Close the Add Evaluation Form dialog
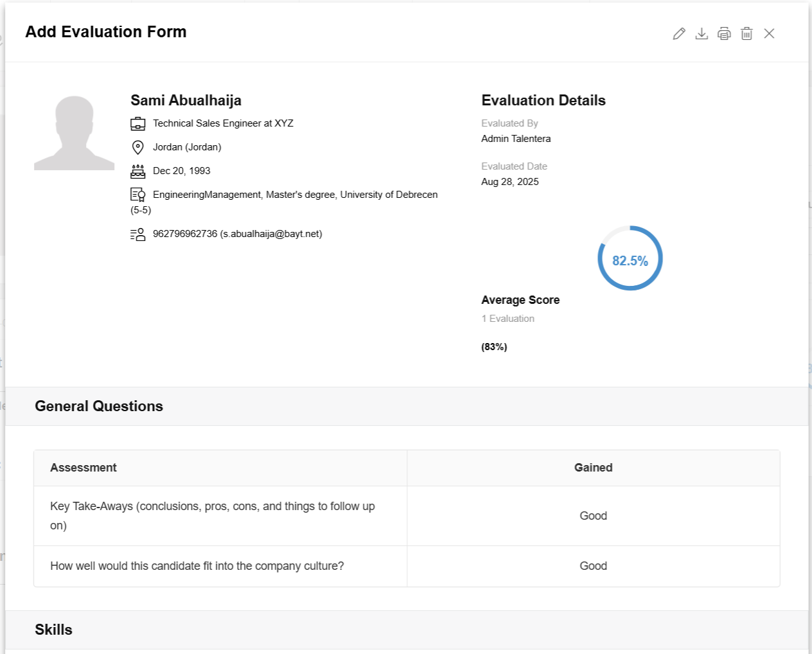The height and width of the screenshot is (654, 812). coord(769,33)
